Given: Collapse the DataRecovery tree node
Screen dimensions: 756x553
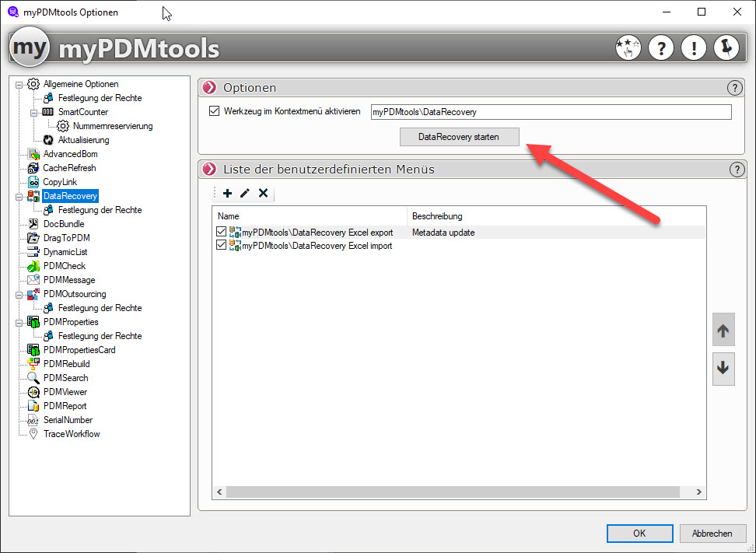Looking at the screenshot, I should point(19,196).
